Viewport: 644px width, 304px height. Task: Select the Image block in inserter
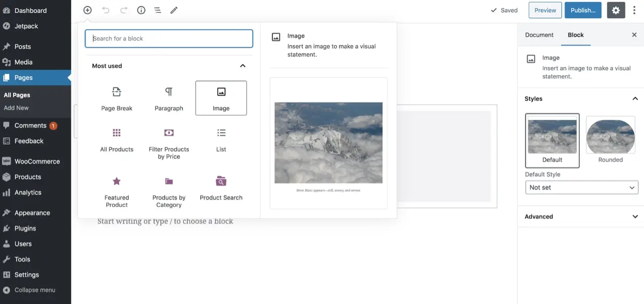click(x=221, y=98)
